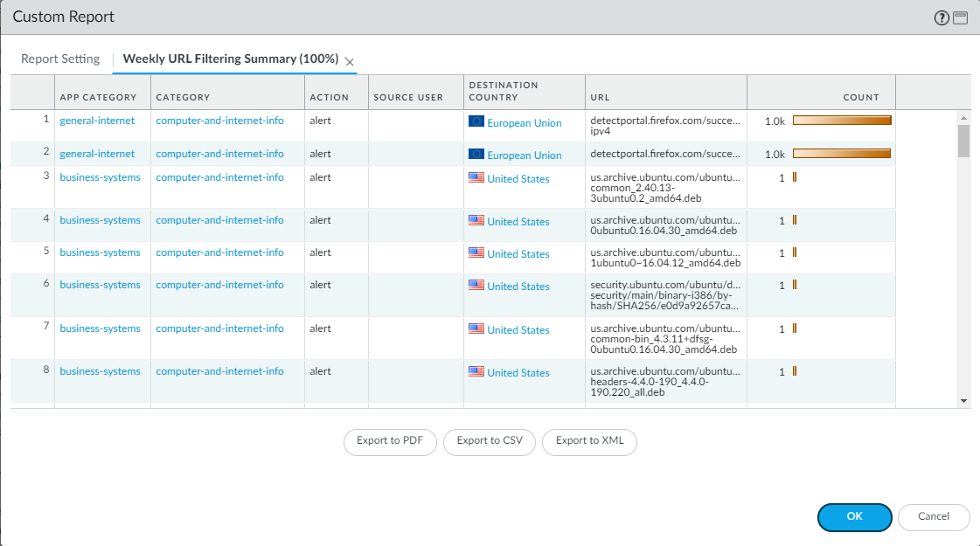Click the scrollbar up arrow
Viewport: 980px width, 546px height.
(x=963, y=117)
